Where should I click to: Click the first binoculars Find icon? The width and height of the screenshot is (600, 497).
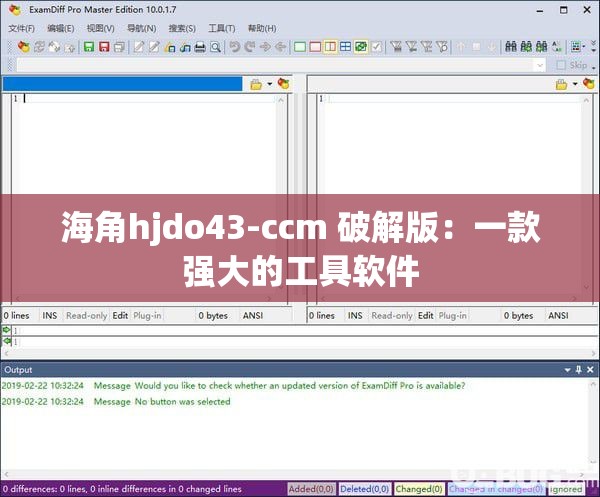click(511, 47)
